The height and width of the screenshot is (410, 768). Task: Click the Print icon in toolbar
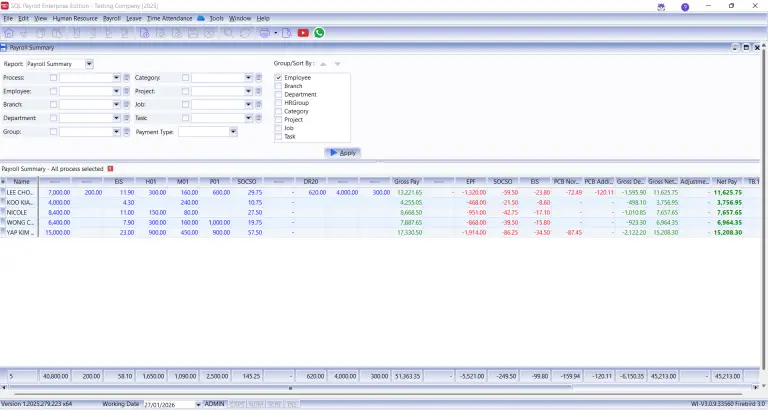tap(265, 33)
